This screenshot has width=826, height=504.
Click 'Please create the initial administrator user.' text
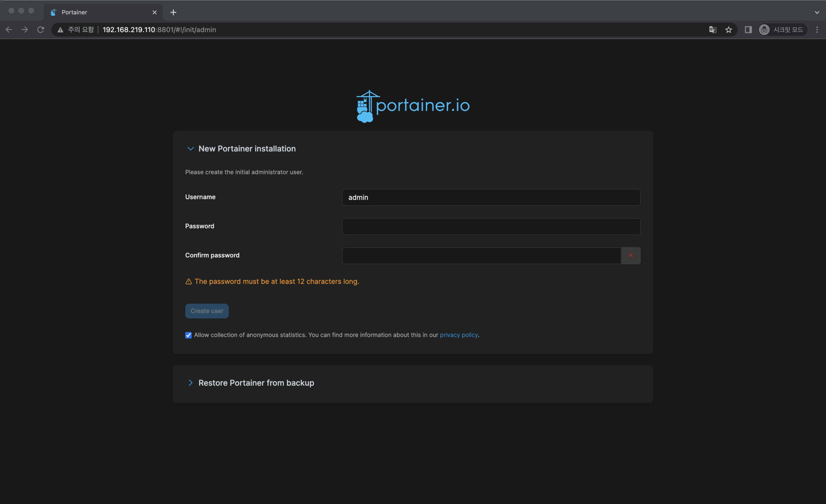click(244, 172)
